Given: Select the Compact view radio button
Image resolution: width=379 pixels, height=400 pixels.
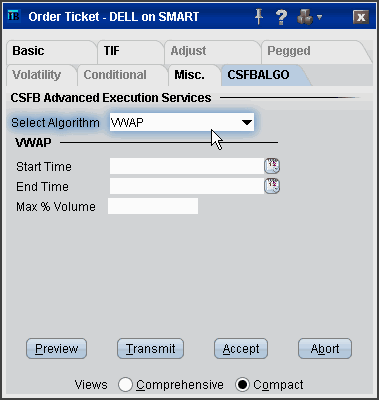Looking at the screenshot, I should 242,384.
